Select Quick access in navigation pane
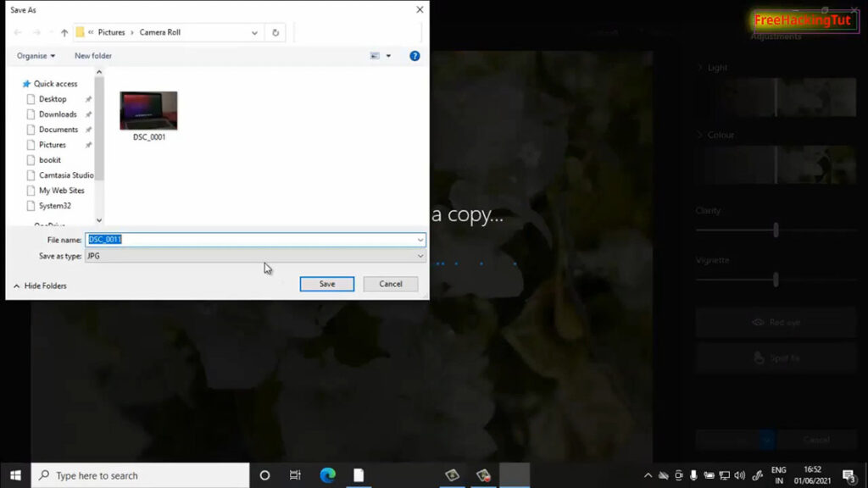The height and width of the screenshot is (488, 868). coord(55,84)
